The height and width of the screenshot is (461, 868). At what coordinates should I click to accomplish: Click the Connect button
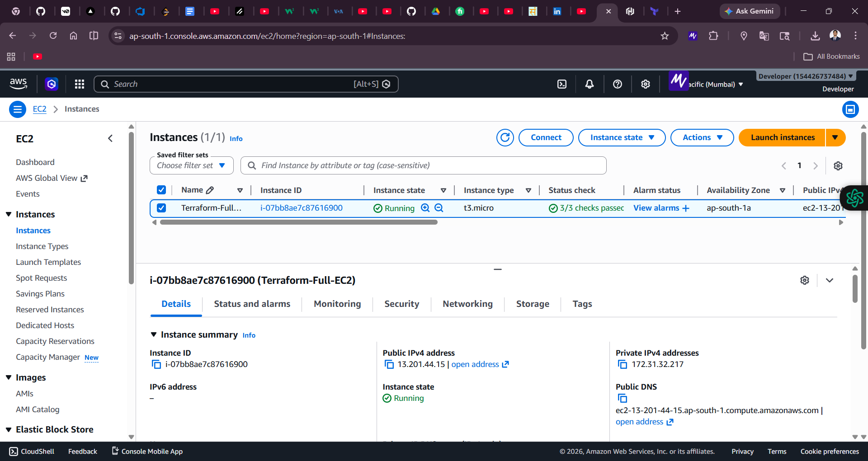point(546,137)
